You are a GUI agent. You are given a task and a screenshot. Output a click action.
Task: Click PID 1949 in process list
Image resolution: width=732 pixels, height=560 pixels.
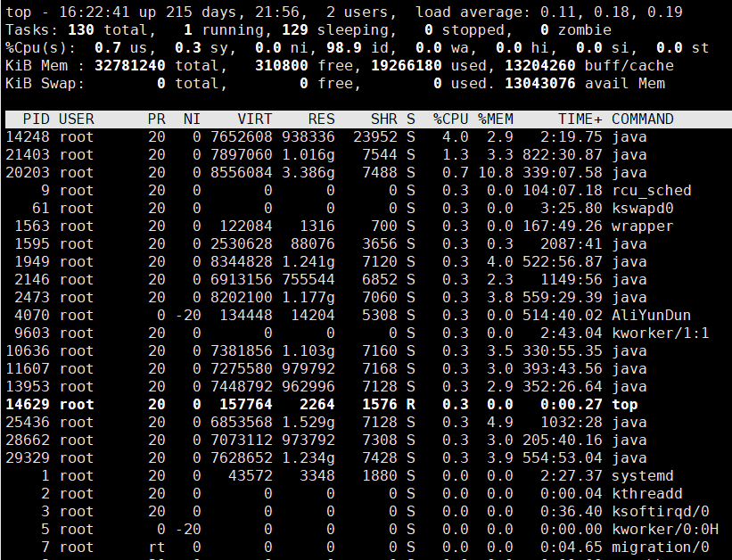[x=32, y=261]
